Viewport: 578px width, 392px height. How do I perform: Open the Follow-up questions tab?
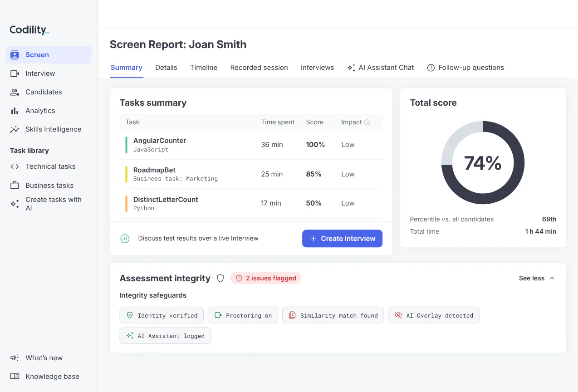465,68
